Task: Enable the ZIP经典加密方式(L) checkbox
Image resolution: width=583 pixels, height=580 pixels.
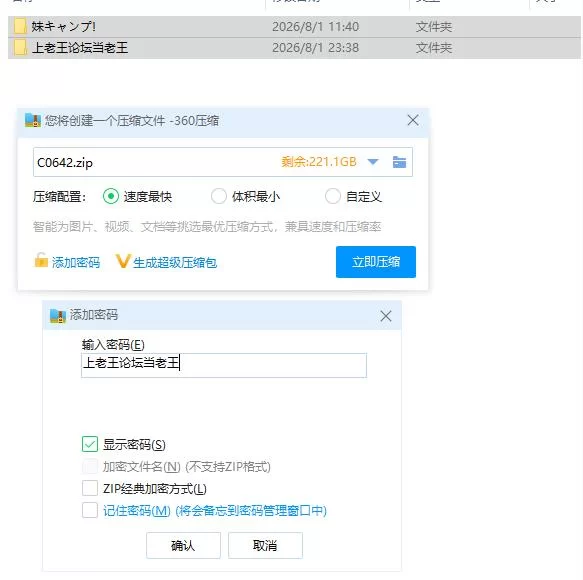Action: [90, 488]
